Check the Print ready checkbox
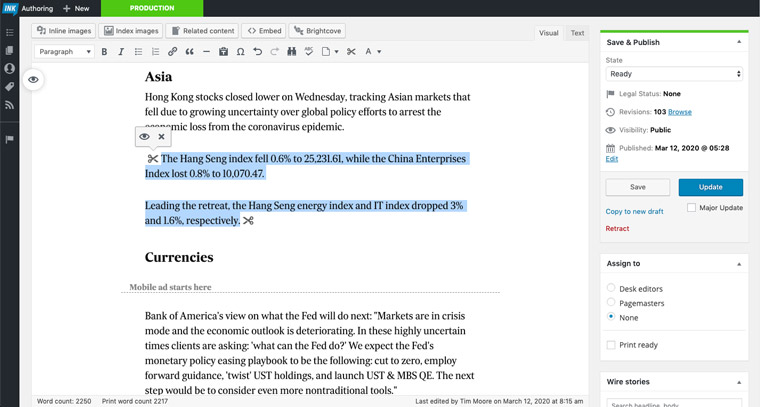 611,345
